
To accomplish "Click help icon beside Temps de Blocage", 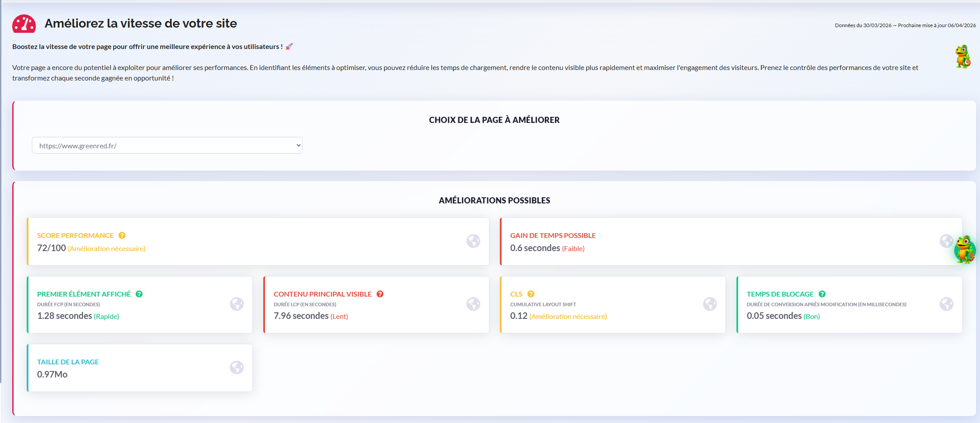I will click(822, 294).
